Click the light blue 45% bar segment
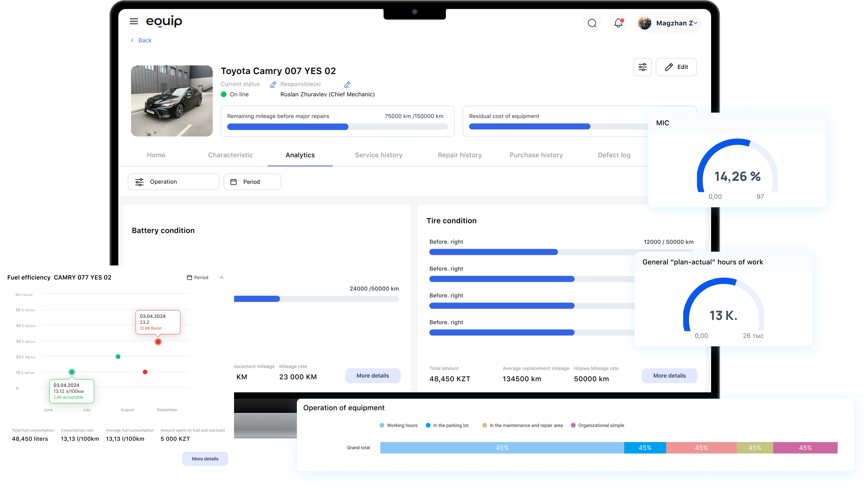The image size is (868, 487). point(502,448)
